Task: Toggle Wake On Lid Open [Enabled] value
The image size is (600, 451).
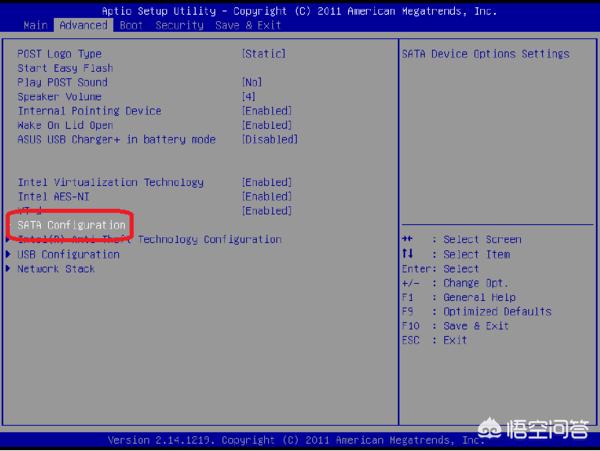Action: pos(267,125)
